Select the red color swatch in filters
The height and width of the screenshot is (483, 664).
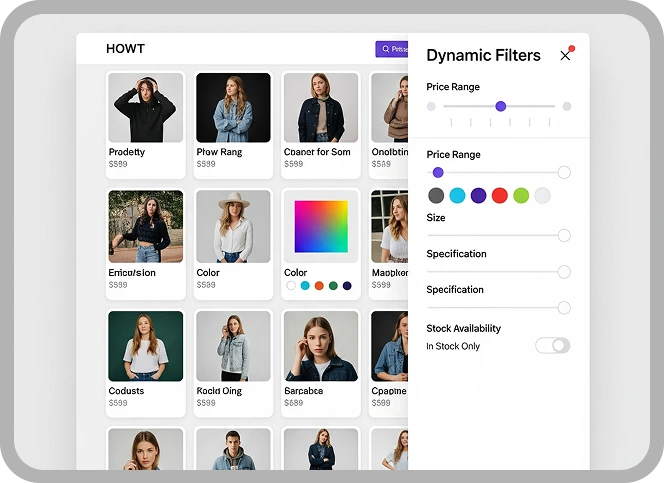(x=500, y=196)
